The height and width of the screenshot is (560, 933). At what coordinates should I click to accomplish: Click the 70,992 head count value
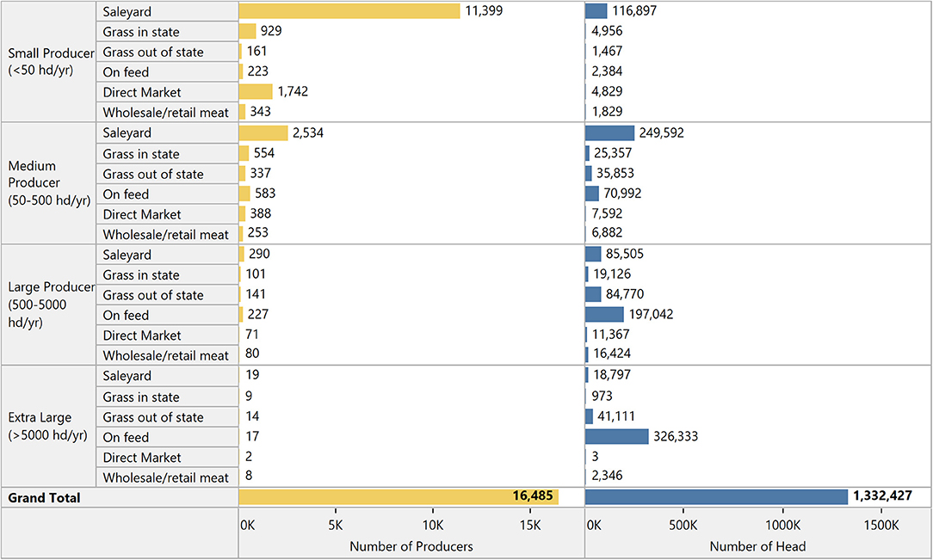(x=622, y=194)
